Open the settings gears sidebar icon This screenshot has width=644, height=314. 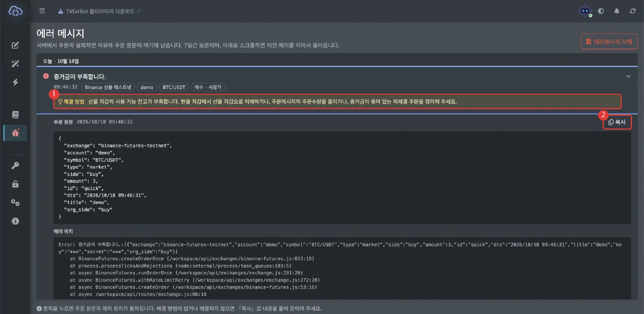click(x=15, y=202)
